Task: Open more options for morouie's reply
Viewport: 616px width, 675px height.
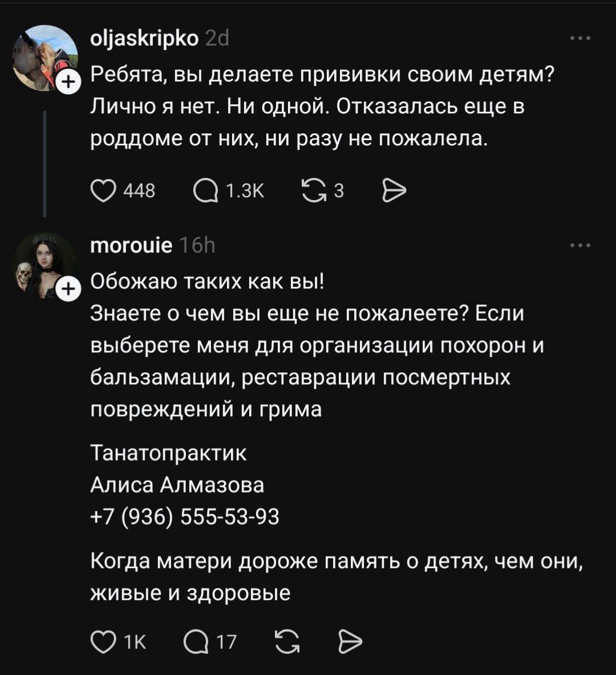Action: pos(580,246)
